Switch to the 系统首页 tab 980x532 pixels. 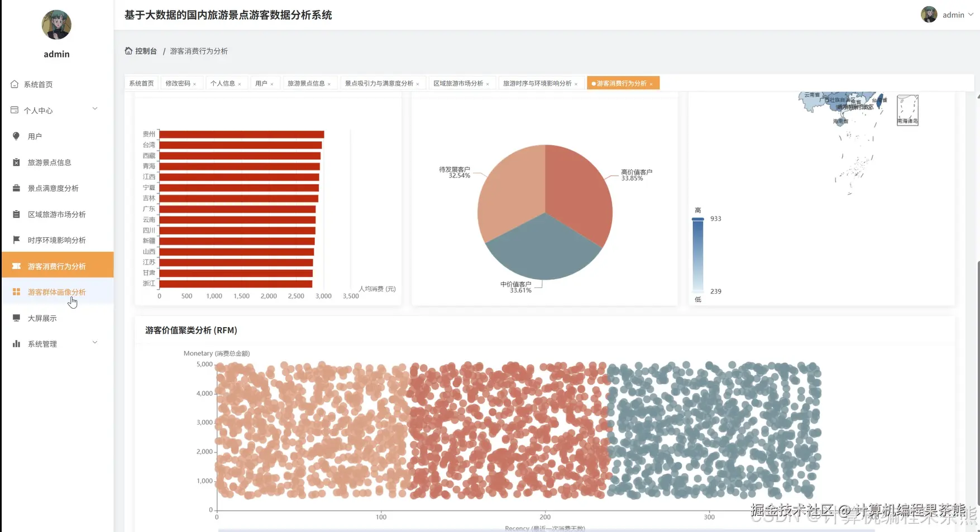coord(141,83)
